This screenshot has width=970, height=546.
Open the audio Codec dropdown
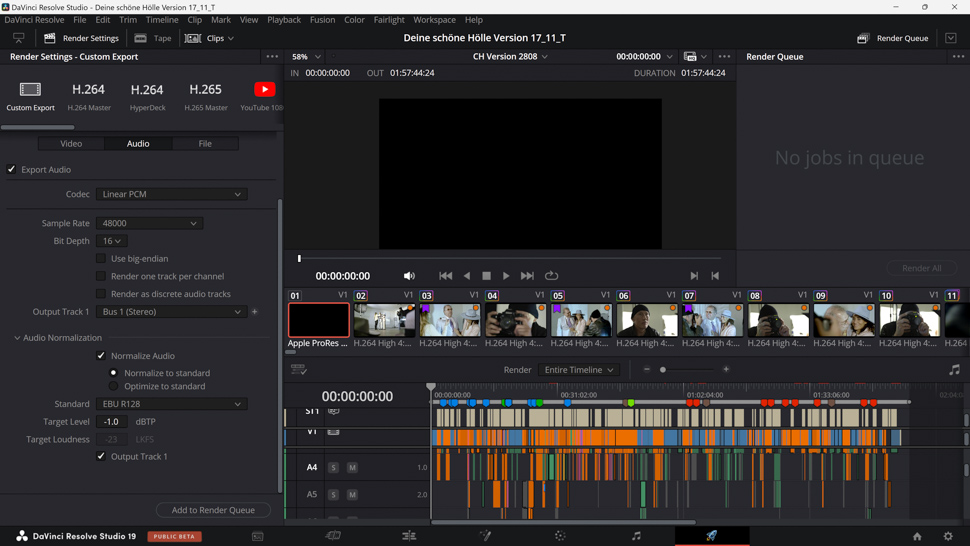point(171,194)
